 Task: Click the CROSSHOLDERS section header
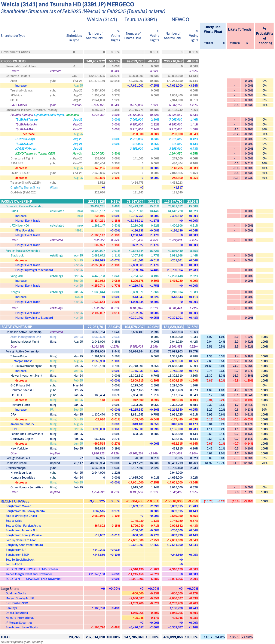click(13, 61)
